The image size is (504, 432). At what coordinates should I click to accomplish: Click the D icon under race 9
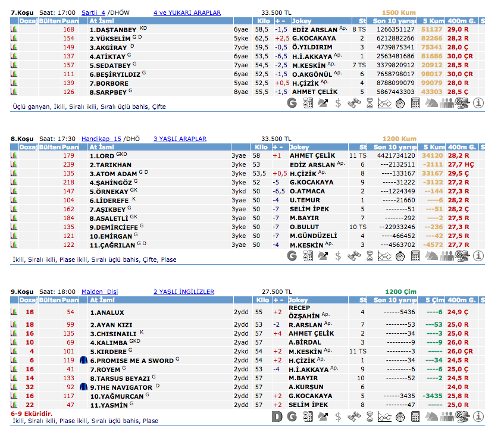(277, 417)
